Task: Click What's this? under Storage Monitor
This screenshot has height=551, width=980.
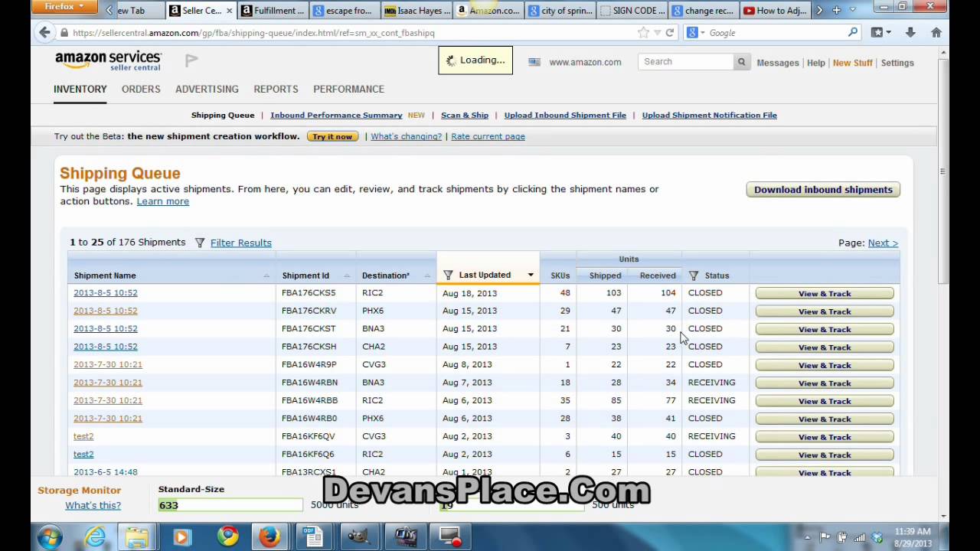Action: pos(93,505)
